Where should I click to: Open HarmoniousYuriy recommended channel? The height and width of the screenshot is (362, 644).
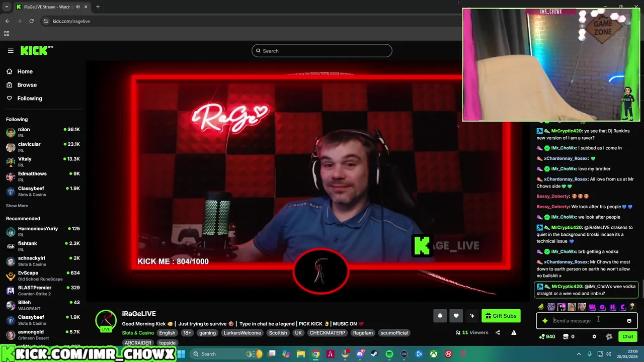pos(43,232)
